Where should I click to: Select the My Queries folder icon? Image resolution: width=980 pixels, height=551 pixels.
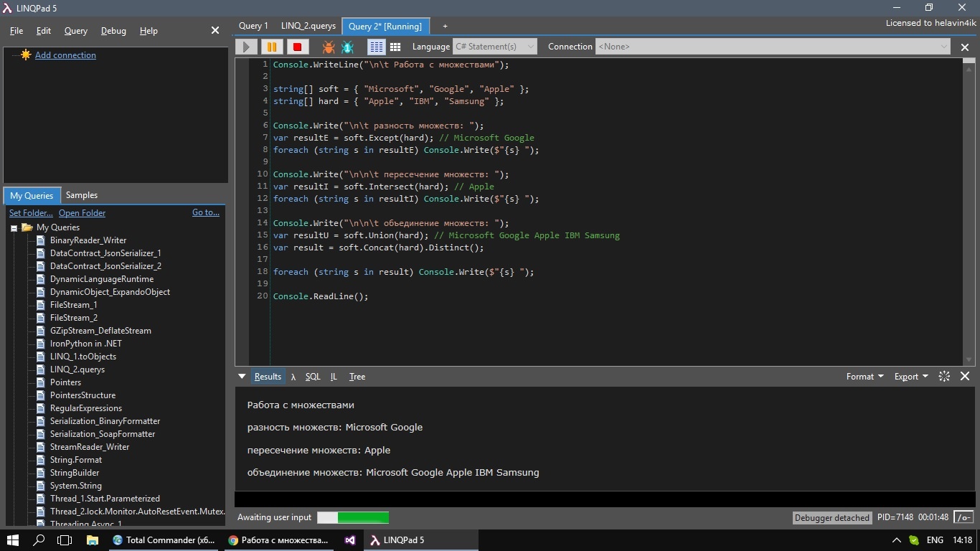click(x=27, y=227)
